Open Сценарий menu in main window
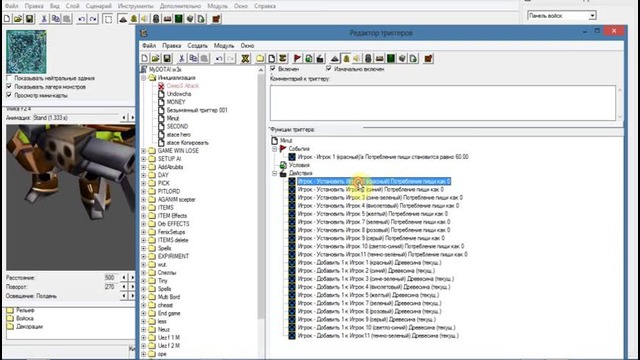 pyautogui.click(x=99, y=6)
